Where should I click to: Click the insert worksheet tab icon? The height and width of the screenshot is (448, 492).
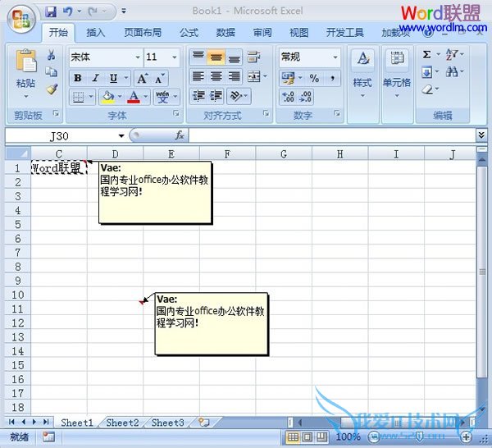(204, 423)
